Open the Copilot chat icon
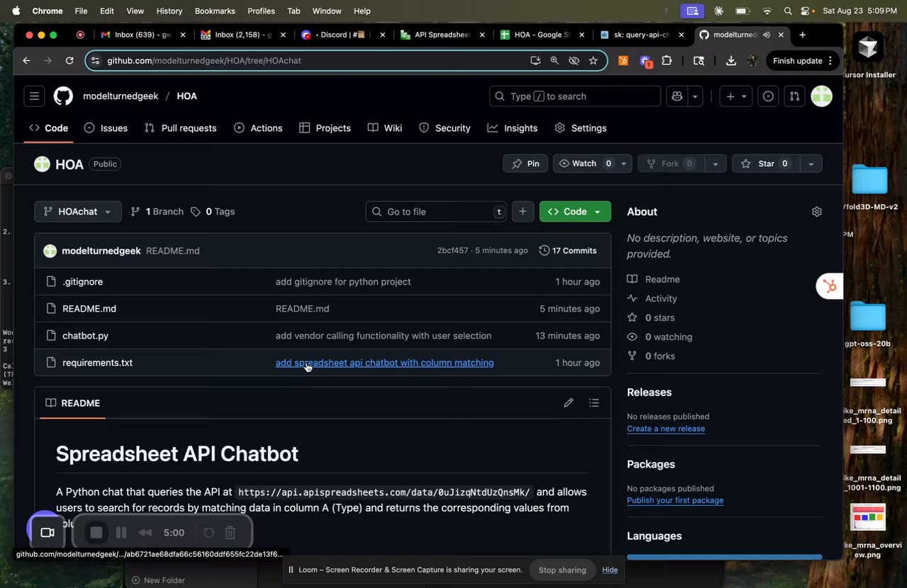The height and width of the screenshot is (588, 907). (677, 96)
